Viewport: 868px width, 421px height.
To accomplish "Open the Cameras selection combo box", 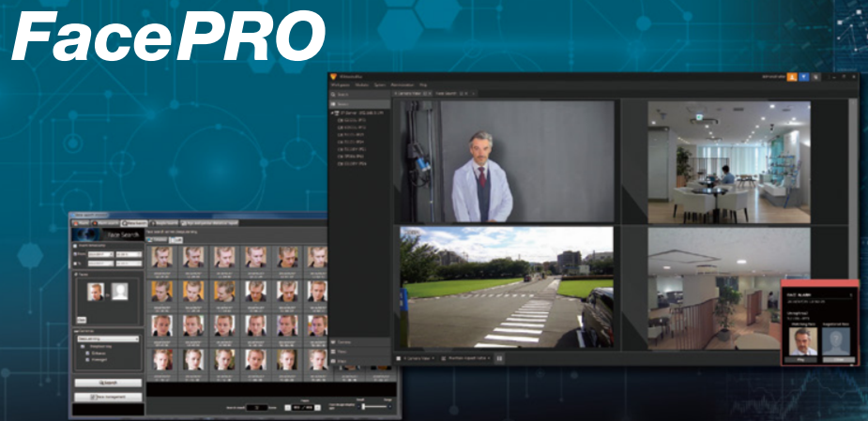I will click(108, 338).
